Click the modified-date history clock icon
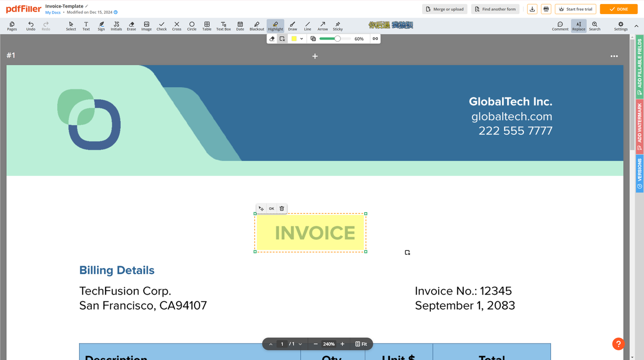This screenshot has width=644, height=360. [x=116, y=13]
